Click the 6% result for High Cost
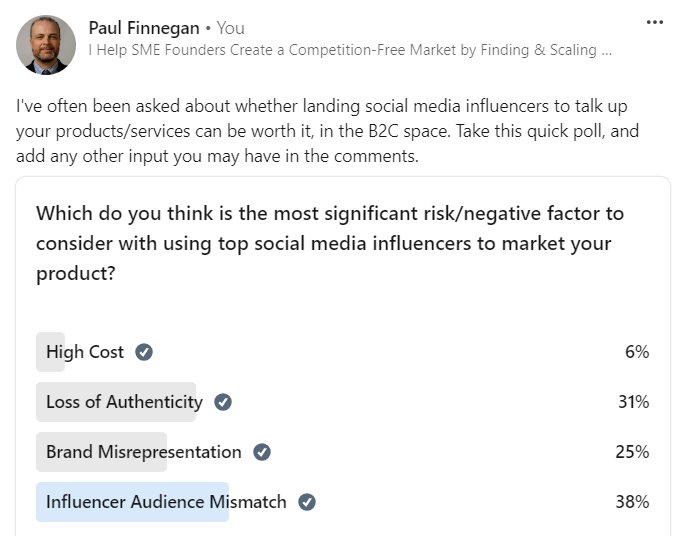This screenshot has height=536, width=680. [637, 352]
